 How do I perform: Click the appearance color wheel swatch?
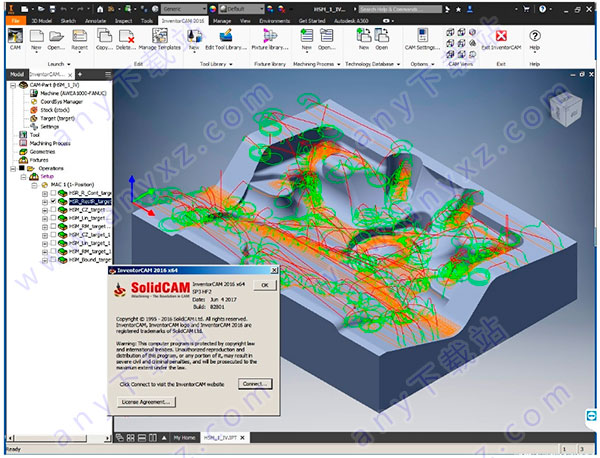[x=213, y=9]
